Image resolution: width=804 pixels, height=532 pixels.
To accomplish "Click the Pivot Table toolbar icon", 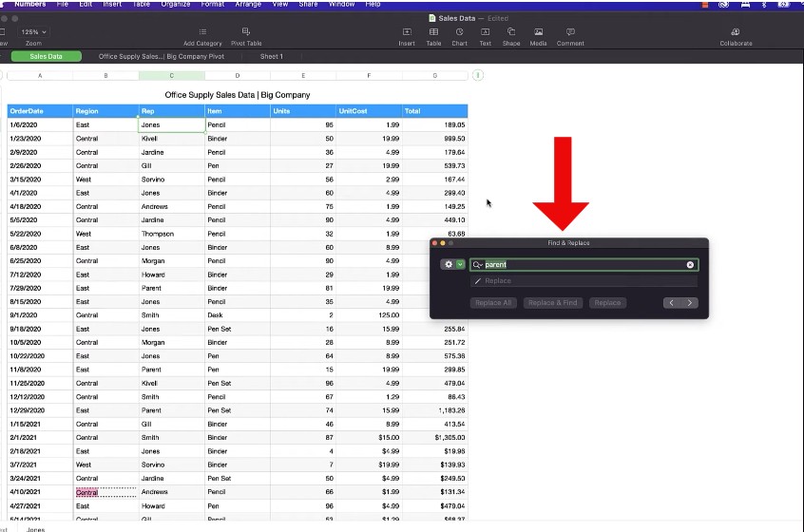I will pyautogui.click(x=246, y=31).
